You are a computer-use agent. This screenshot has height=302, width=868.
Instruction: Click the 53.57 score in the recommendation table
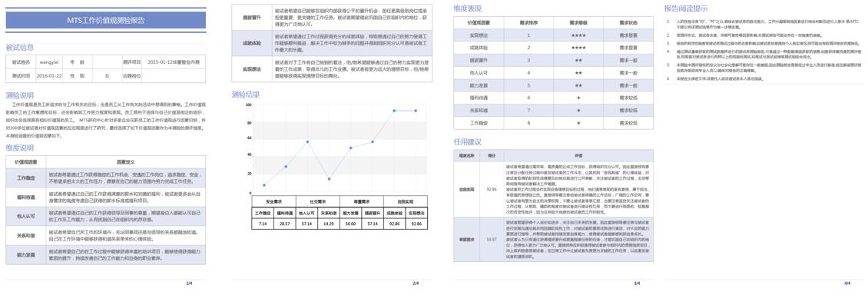point(491,240)
